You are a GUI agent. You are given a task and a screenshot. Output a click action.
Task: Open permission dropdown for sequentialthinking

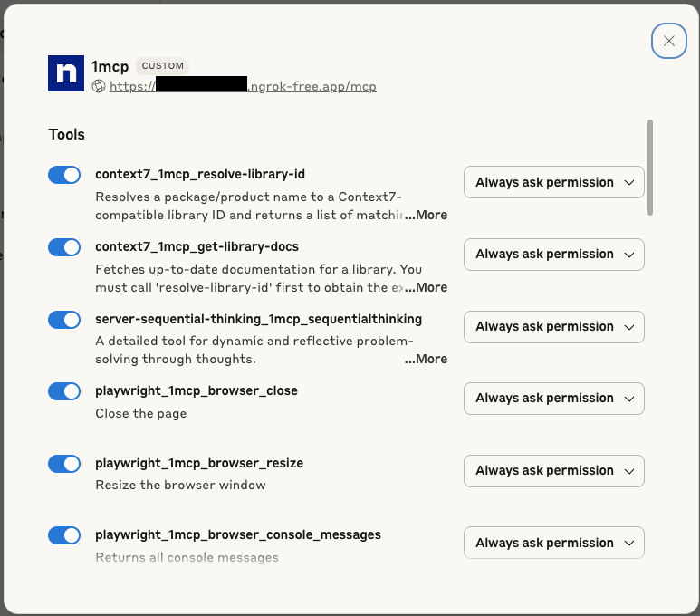click(554, 326)
